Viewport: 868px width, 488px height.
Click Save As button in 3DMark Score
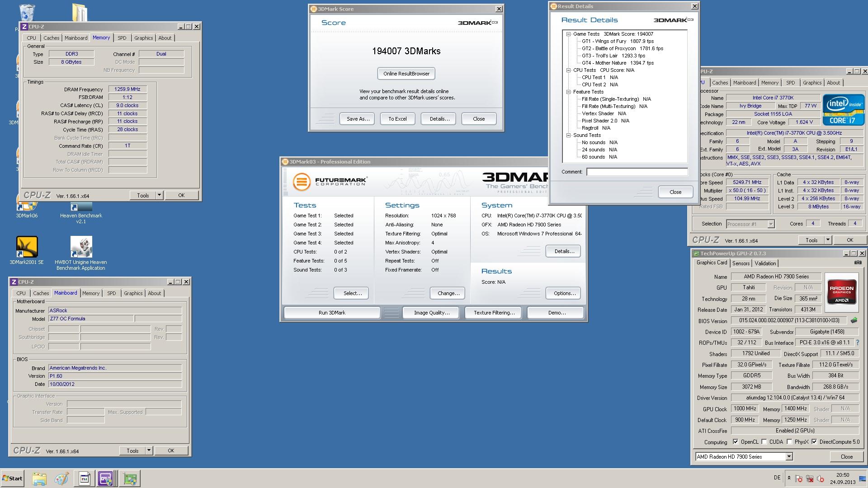coord(358,119)
